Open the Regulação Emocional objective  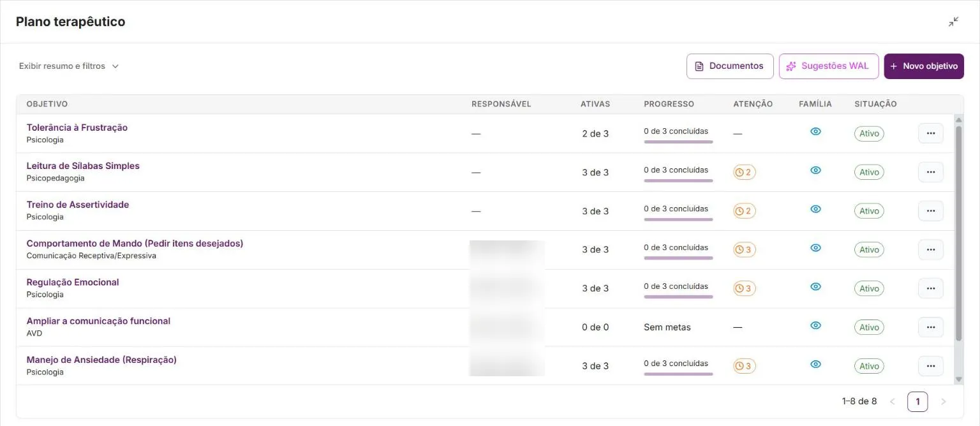[73, 283]
